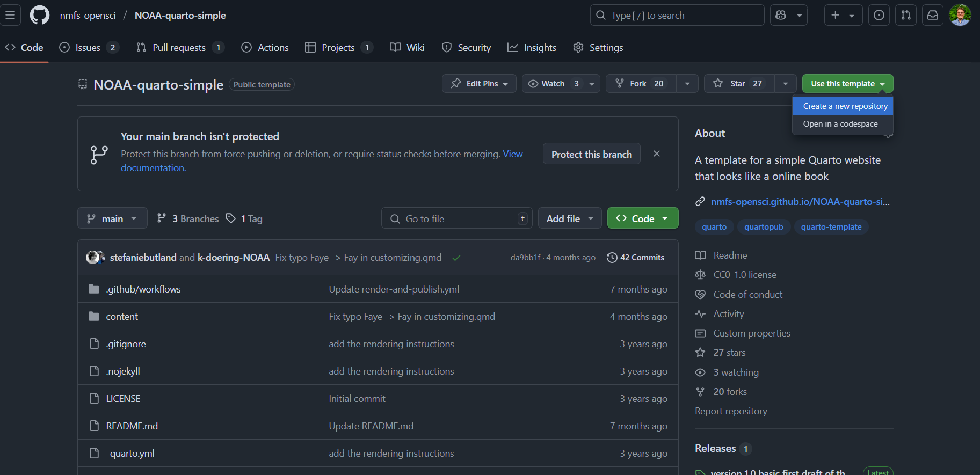980x475 pixels.
Task: Click the scales icon for CC0-1.0 license
Action: coord(700,275)
